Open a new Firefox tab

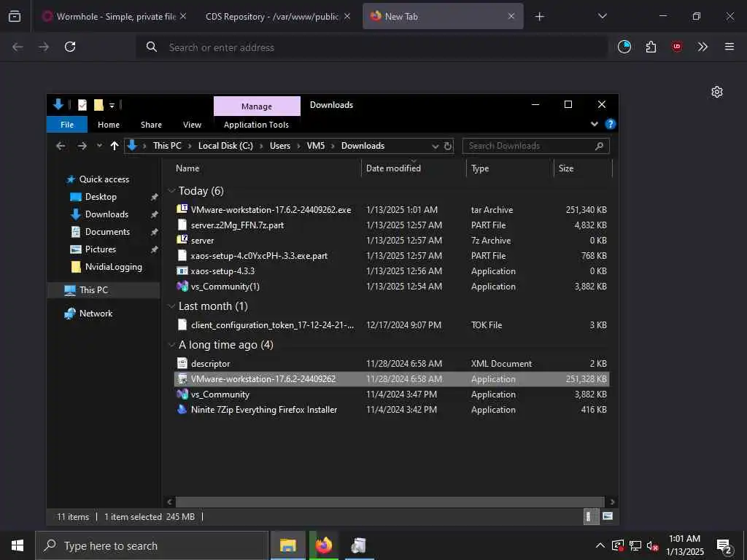539,17
